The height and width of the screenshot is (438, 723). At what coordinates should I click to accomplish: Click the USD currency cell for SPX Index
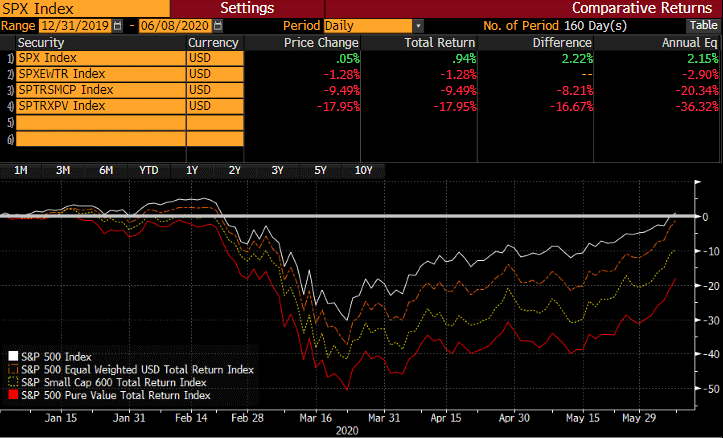click(215, 58)
